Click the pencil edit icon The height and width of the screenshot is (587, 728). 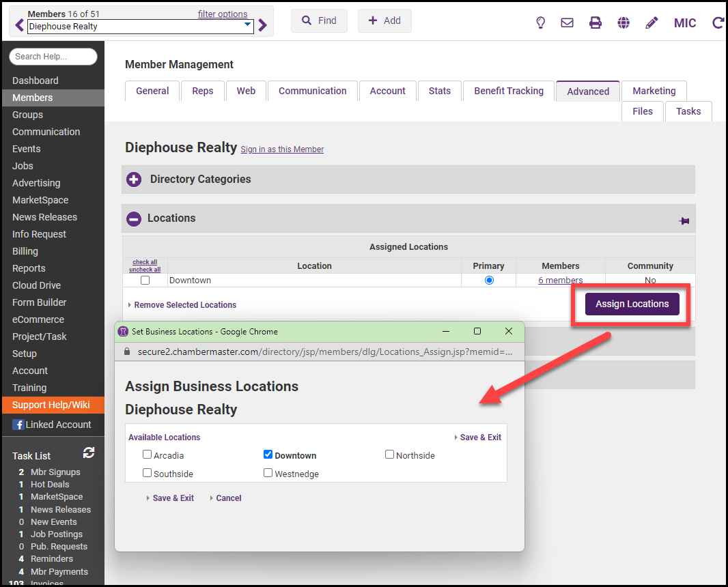[x=652, y=23]
